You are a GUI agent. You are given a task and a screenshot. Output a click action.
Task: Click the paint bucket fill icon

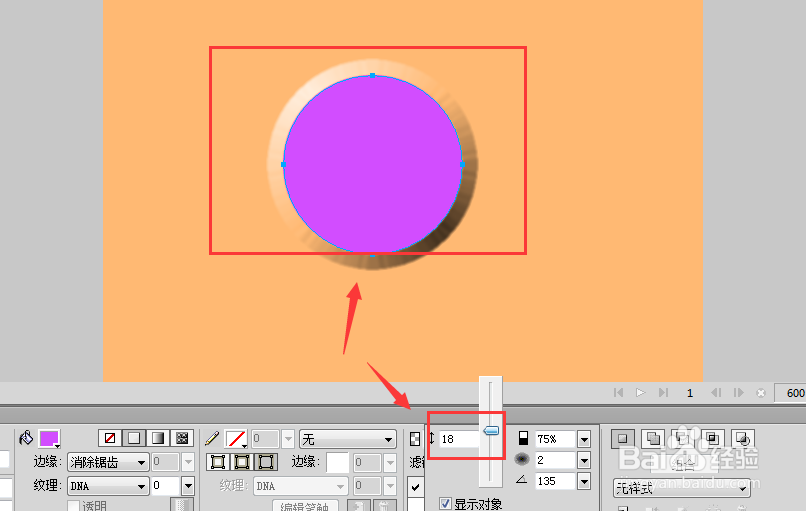click(26, 438)
